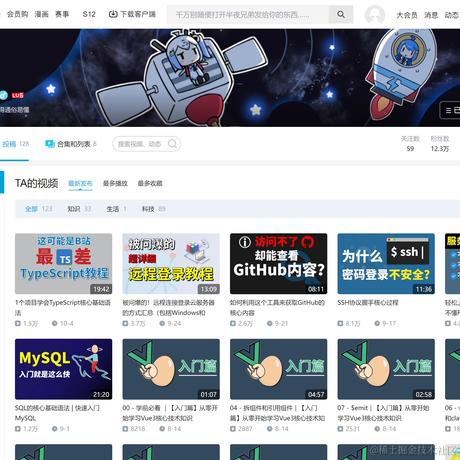Click play count icon beside 8218

coord(125,429)
